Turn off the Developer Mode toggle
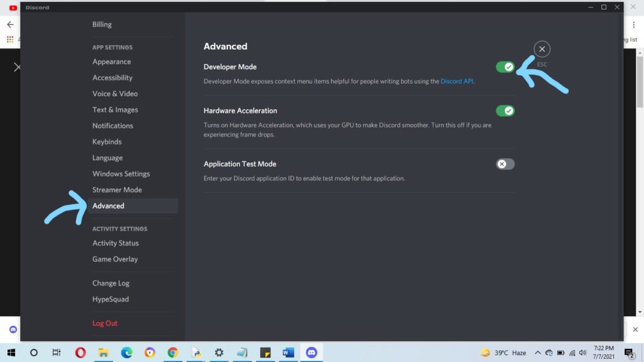 [505, 67]
